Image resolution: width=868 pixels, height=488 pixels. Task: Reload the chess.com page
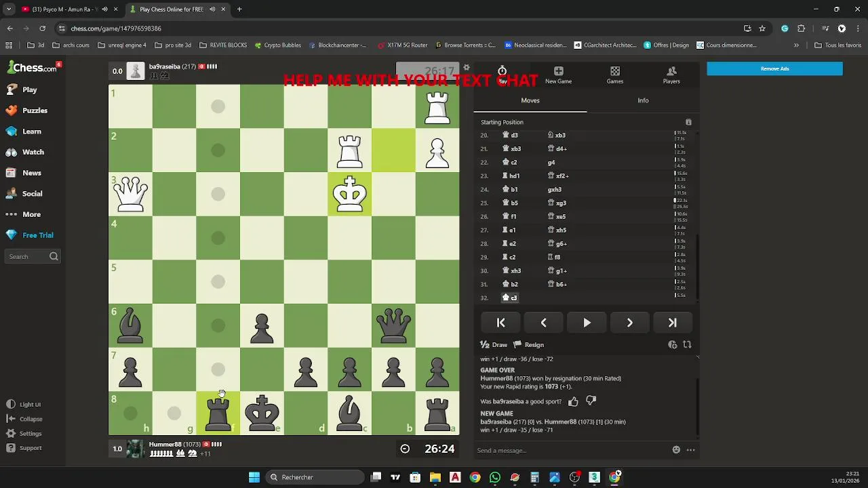(x=42, y=28)
